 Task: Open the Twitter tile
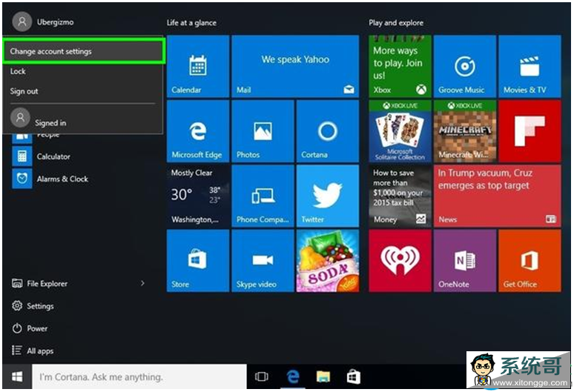pyautogui.click(x=326, y=196)
